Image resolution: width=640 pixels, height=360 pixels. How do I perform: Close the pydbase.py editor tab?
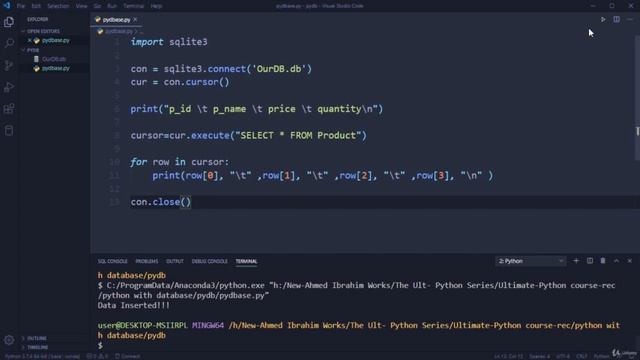point(135,20)
